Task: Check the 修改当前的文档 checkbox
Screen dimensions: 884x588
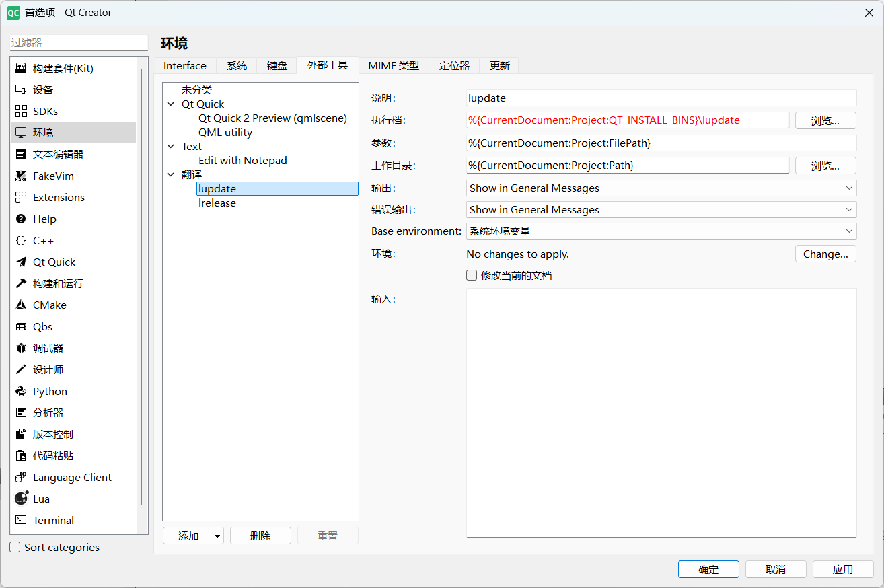Action: [472, 275]
